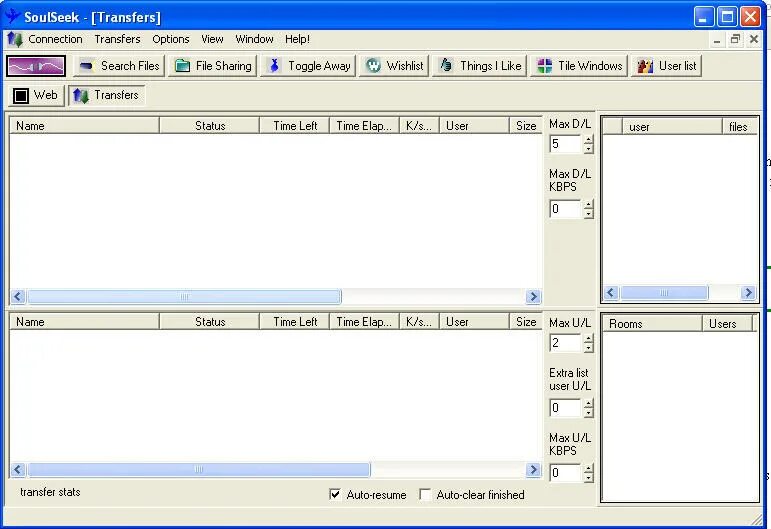
Task: Open the File Sharing configuration
Action: [x=212, y=66]
